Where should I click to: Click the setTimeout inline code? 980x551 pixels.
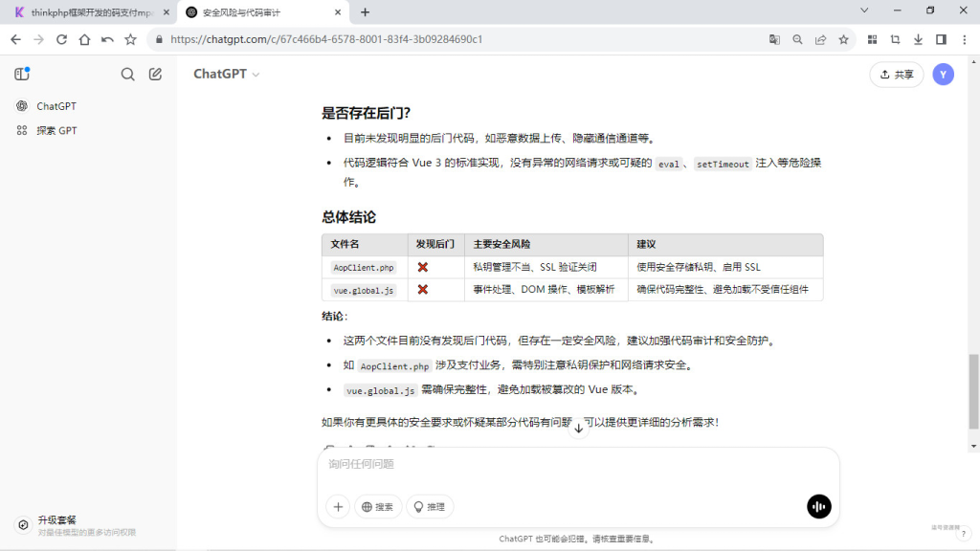pyautogui.click(x=723, y=164)
